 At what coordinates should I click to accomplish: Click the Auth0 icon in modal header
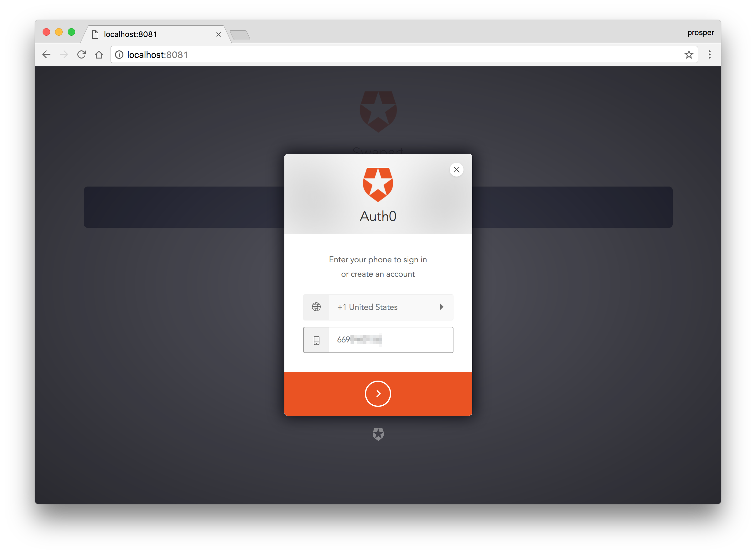click(379, 184)
